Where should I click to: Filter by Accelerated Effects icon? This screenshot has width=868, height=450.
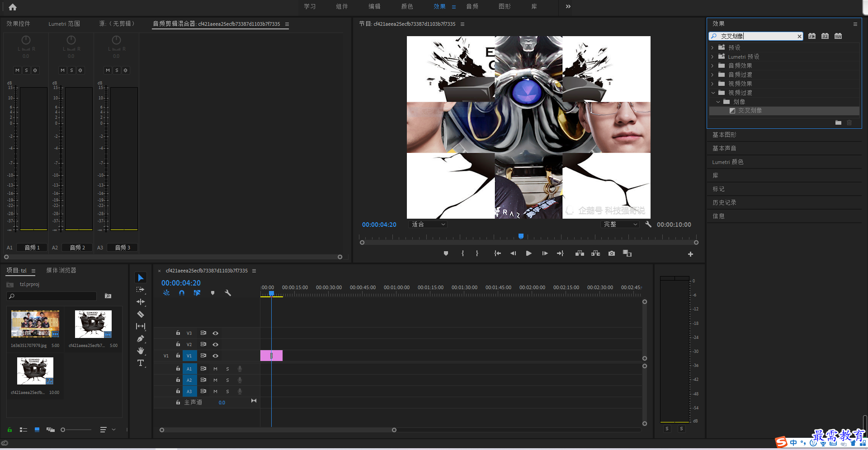tap(812, 36)
